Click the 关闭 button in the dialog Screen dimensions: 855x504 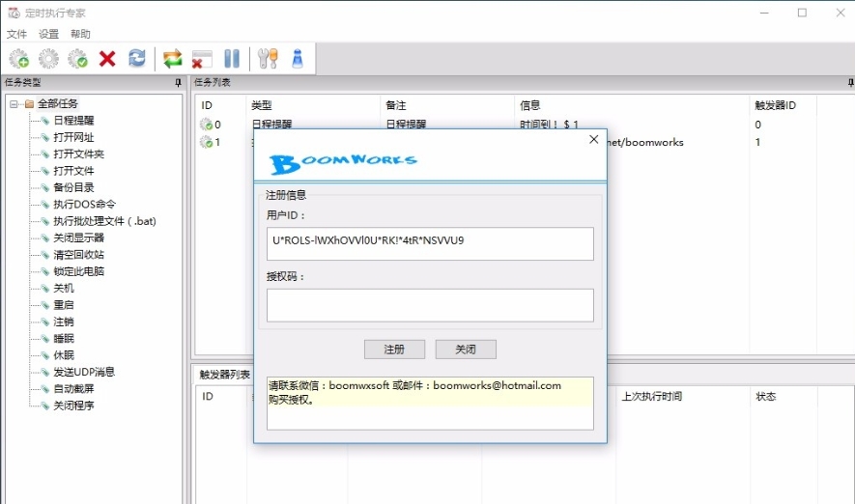(x=466, y=350)
